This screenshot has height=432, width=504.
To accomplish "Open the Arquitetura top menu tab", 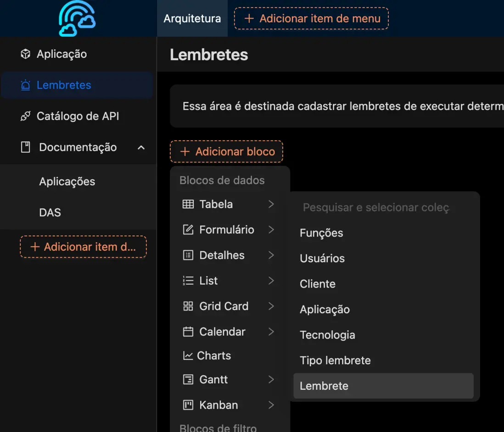I will (192, 19).
